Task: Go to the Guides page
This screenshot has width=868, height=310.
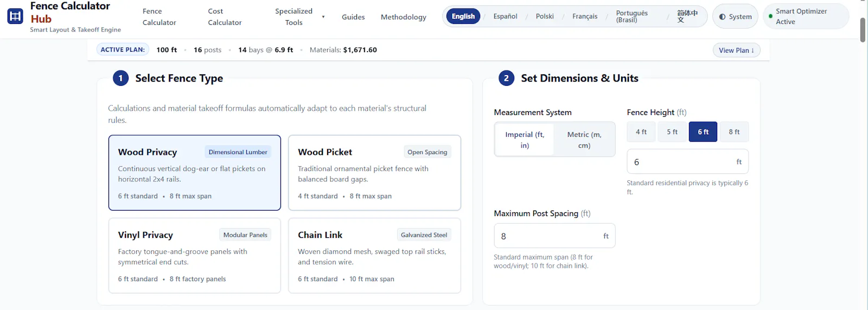Action: tap(353, 17)
